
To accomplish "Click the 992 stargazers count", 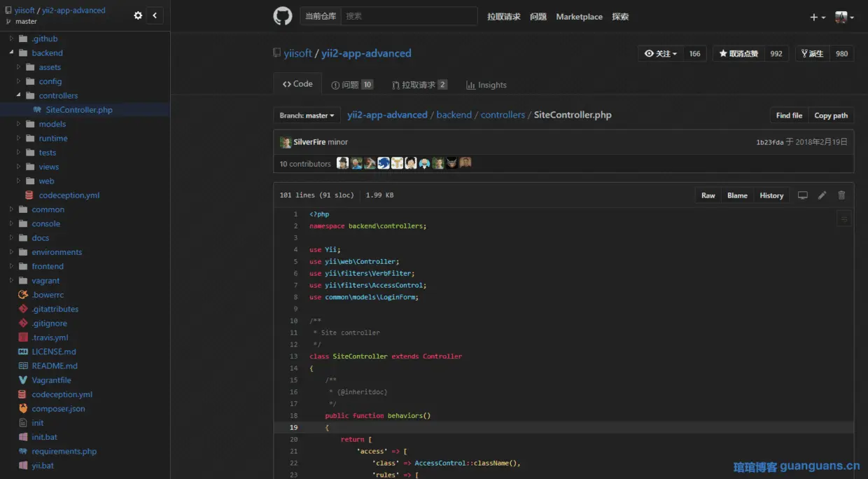I will [x=776, y=54].
